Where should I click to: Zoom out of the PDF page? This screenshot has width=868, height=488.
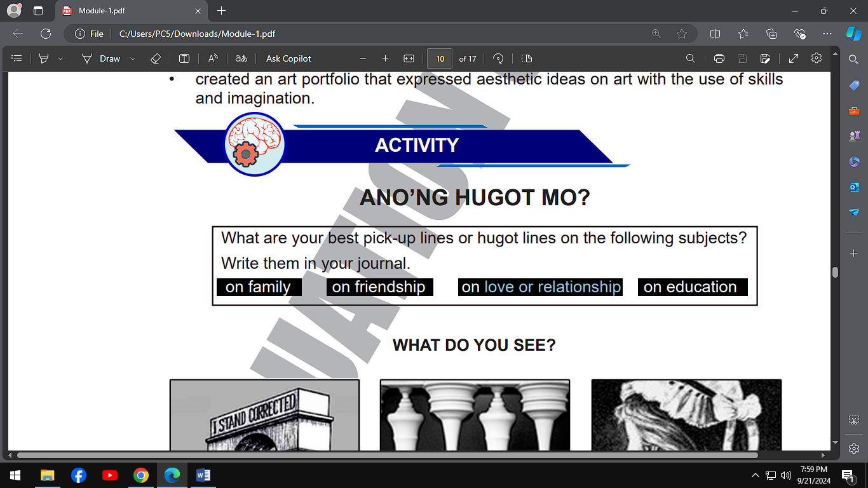[363, 58]
